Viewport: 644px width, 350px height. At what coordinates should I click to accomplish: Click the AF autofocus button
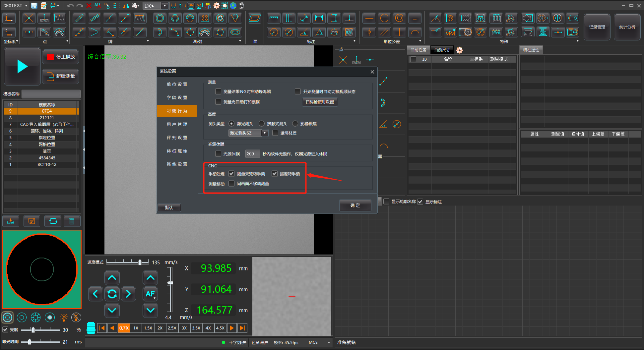(150, 294)
